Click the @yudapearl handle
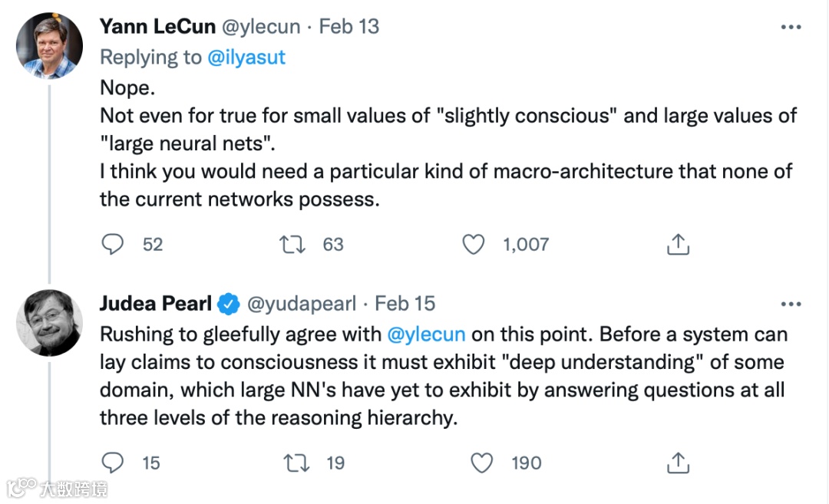Image resolution: width=829 pixels, height=504 pixels. click(301, 304)
